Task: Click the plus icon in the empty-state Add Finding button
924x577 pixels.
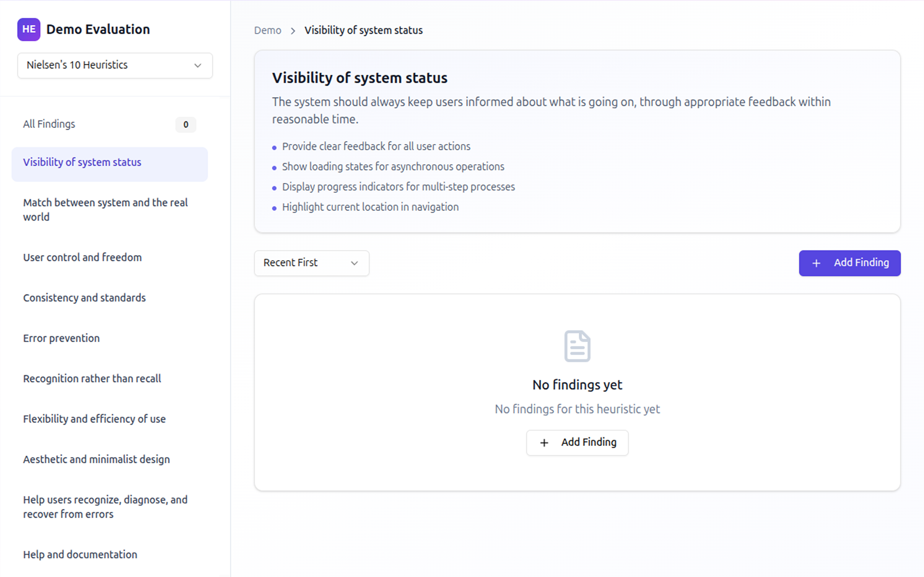Action: [x=544, y=442]
